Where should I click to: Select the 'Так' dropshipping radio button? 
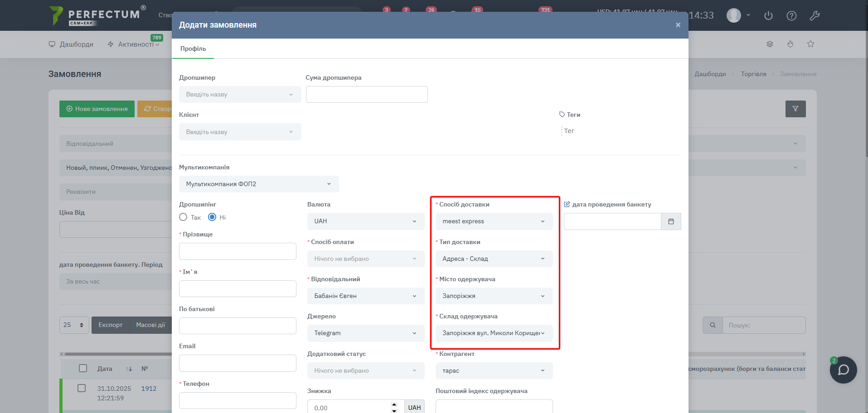(x=183, y=217)
